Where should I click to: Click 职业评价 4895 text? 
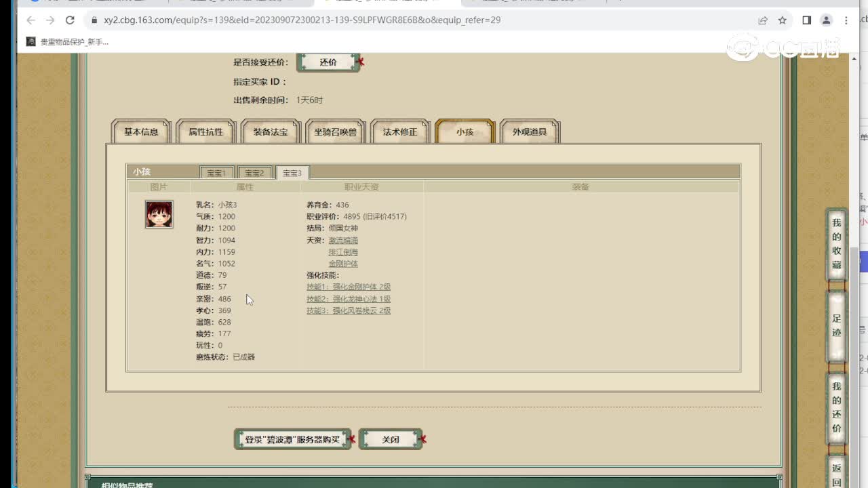[x=357, y=217]
